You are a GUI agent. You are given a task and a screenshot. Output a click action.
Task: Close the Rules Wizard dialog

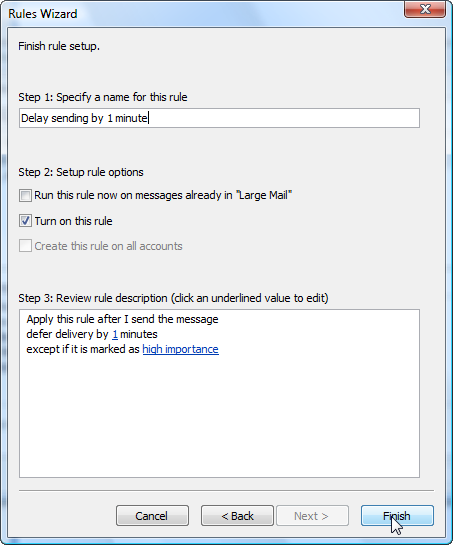point(425,9)
